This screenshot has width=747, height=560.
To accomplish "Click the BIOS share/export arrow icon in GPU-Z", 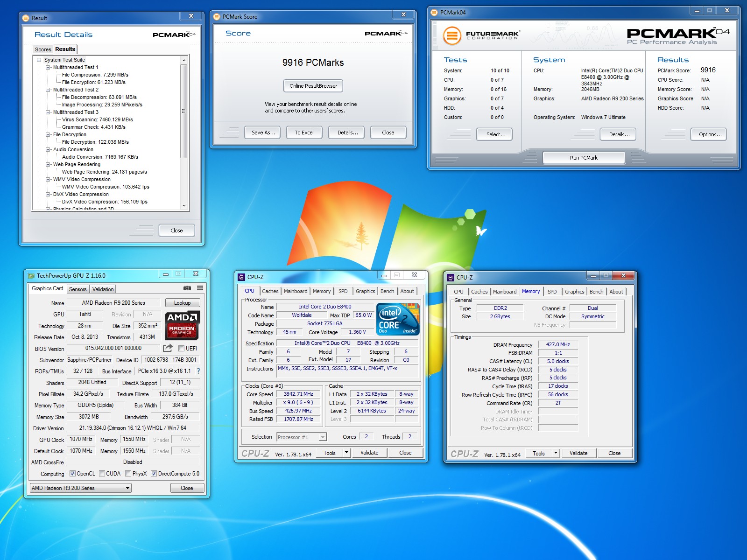I will click(168, 348).
